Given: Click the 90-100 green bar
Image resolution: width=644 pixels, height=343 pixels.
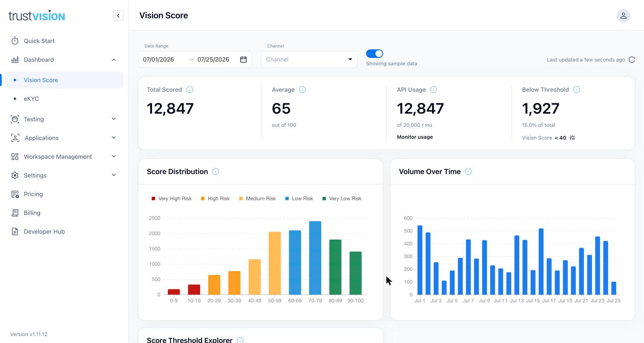Looking at the screenshot, I should coord(356,273).
